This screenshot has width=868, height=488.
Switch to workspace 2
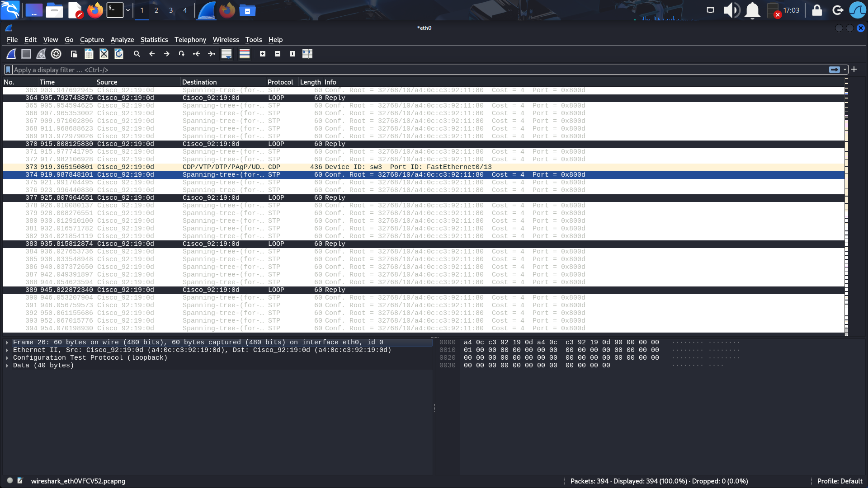pyautogui.click(x=156, y=10)
